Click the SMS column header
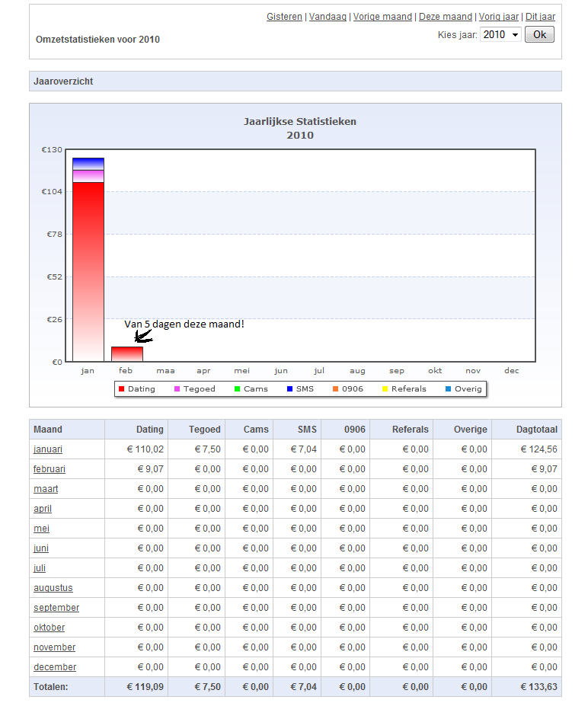Screen dimensions: 588x703 point(297,430)
